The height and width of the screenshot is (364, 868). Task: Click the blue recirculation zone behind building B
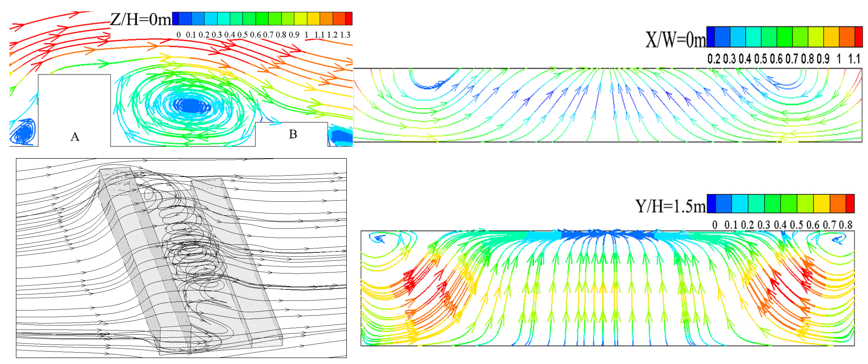click(x=341, y=136)
